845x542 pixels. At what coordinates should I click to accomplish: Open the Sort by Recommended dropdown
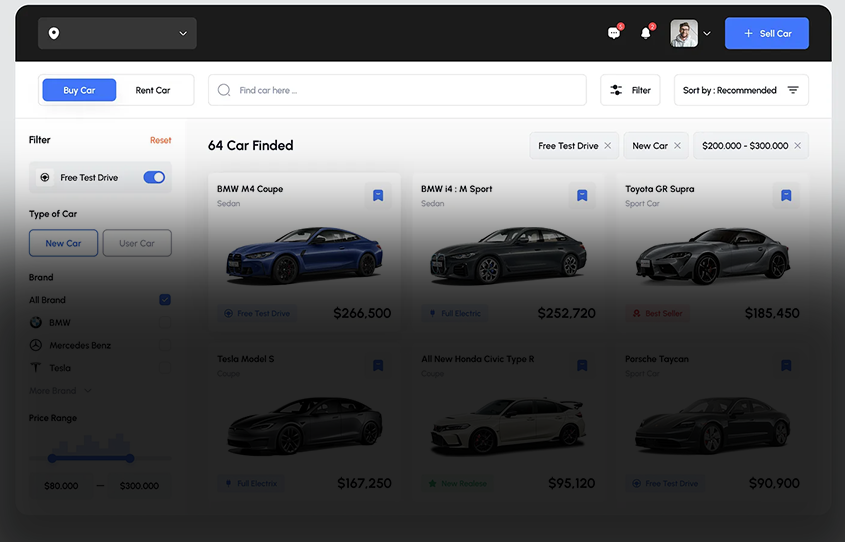[741, 90]
